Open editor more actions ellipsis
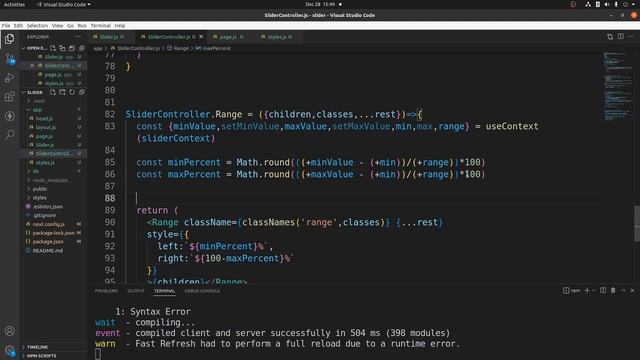This screenshot has height=360, width=640. click(631, 37)
